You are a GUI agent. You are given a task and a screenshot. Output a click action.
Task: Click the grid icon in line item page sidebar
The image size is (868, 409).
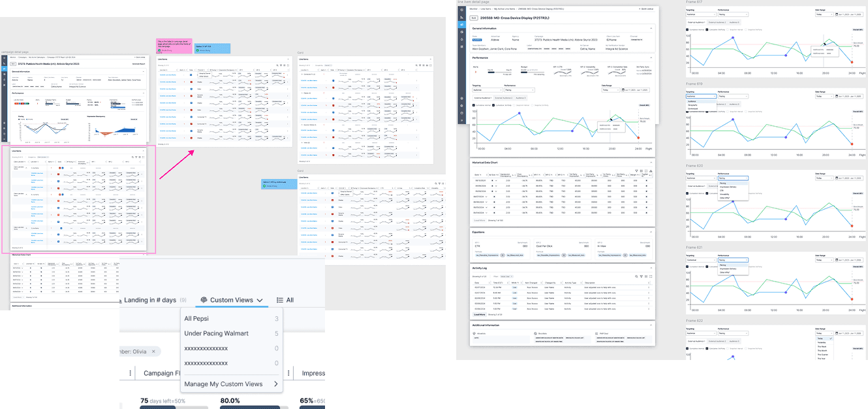(x=461, y=46)
